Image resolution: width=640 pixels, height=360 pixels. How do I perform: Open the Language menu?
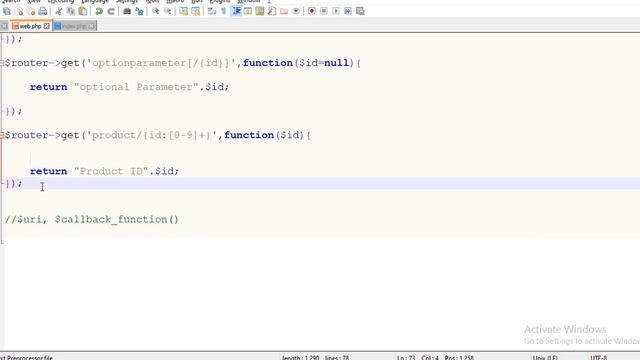coord(95,2)
